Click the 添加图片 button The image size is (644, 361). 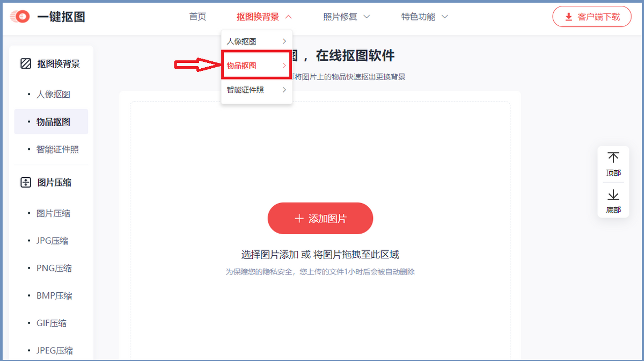click(320, 219)
